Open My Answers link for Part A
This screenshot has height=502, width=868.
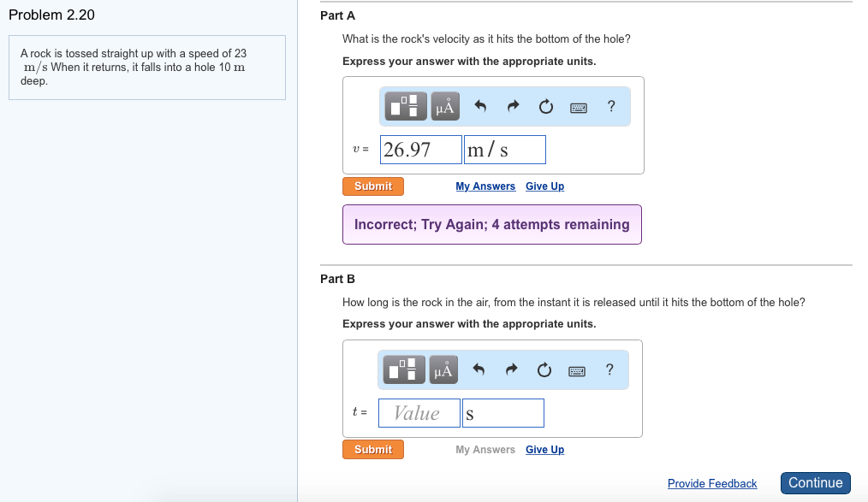click(x=485, y=186)
